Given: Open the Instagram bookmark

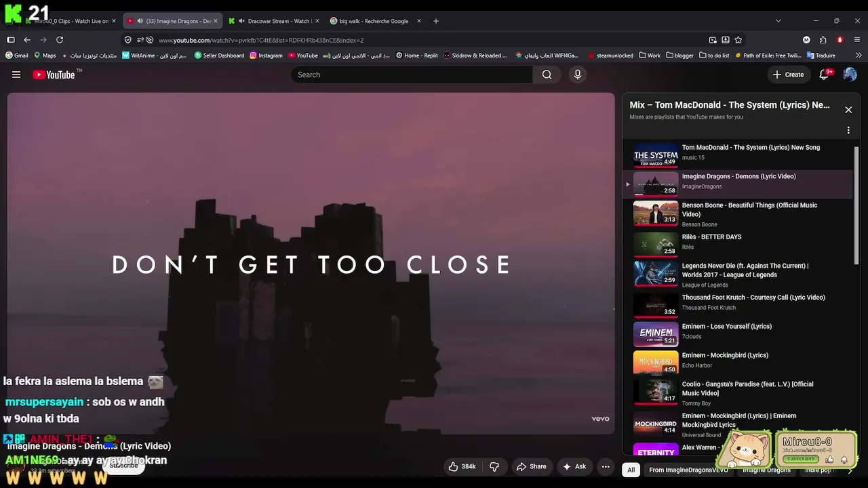Looking at the screenshot, I should [266, 56].
